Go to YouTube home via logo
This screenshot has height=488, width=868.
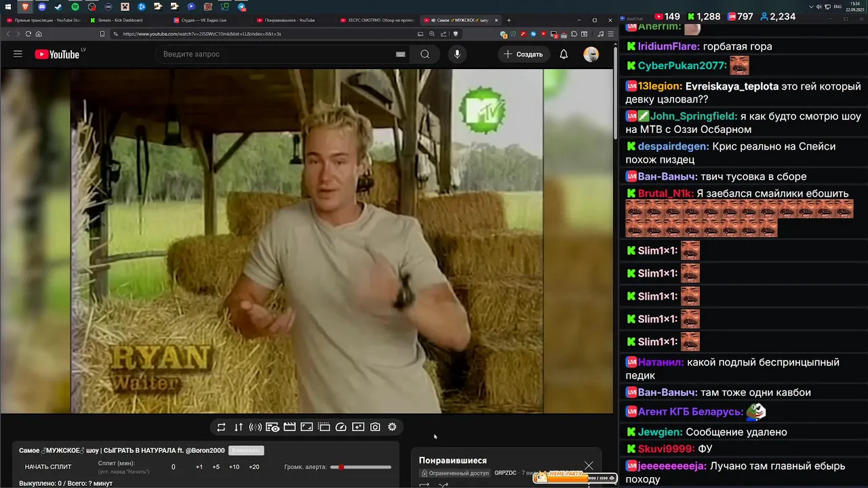click(57, 54)
